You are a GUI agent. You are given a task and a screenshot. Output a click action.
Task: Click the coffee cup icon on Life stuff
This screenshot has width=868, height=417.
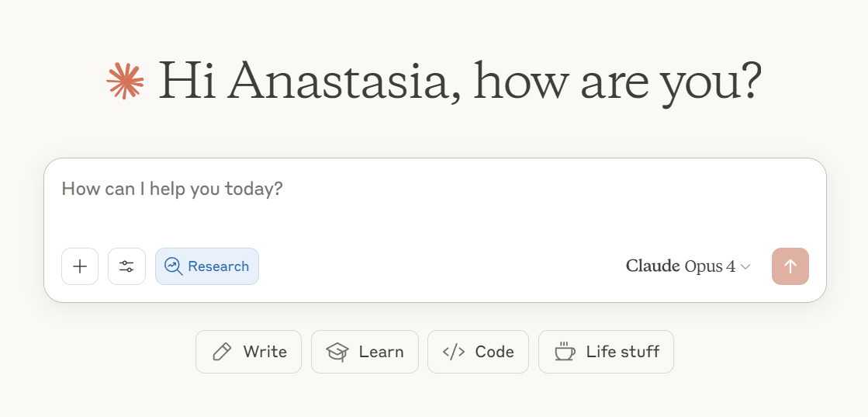click(565, 352)
